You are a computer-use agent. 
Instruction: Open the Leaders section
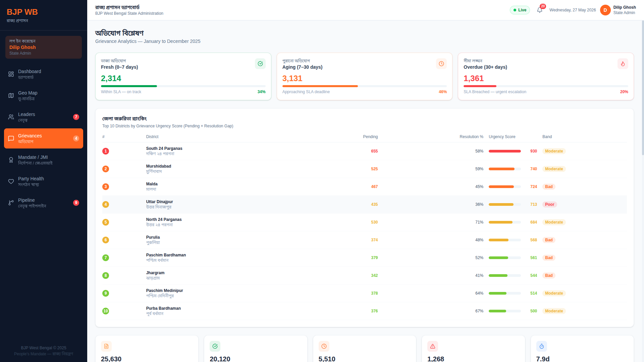point(44,117)
